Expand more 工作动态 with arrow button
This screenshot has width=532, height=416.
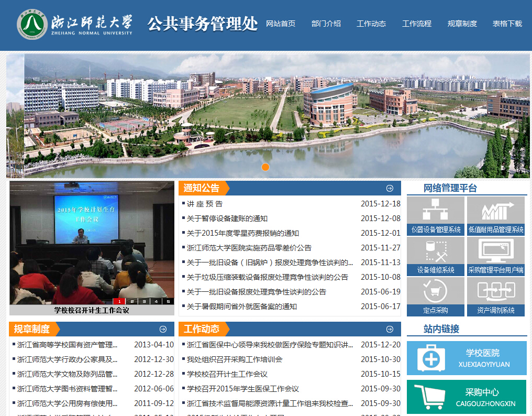(390, 329)
